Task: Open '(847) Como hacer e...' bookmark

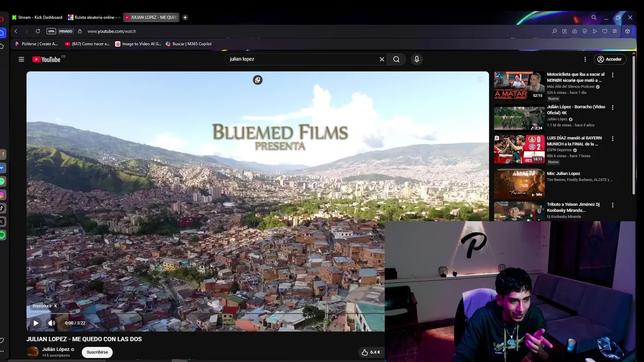Action: point(87,44)
